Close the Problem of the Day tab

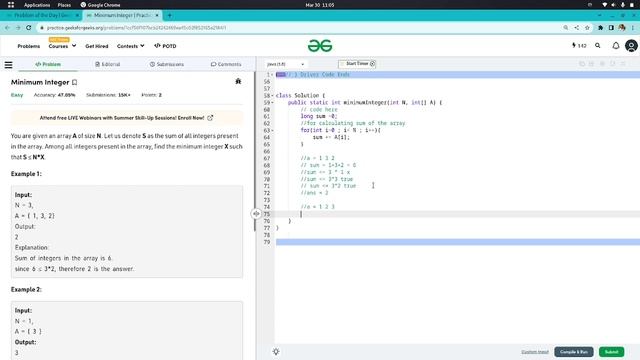[77, 16]
